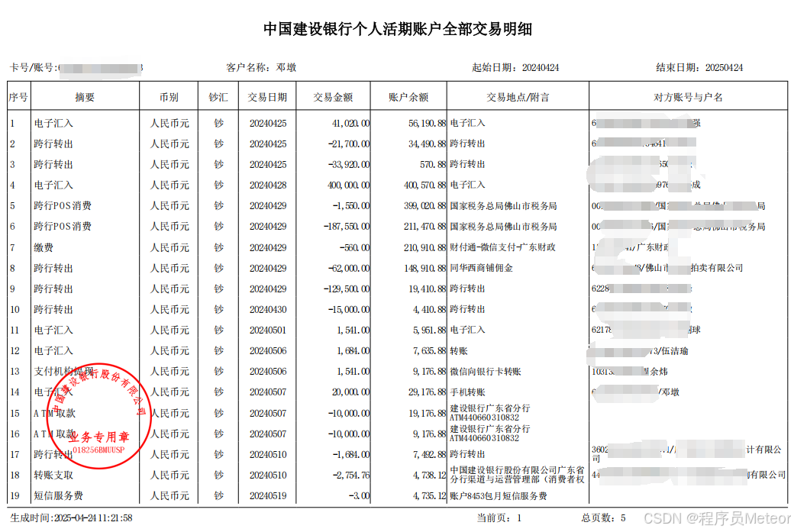
Task: Click the ATM取款 summary in row 15
Action: 55,413
